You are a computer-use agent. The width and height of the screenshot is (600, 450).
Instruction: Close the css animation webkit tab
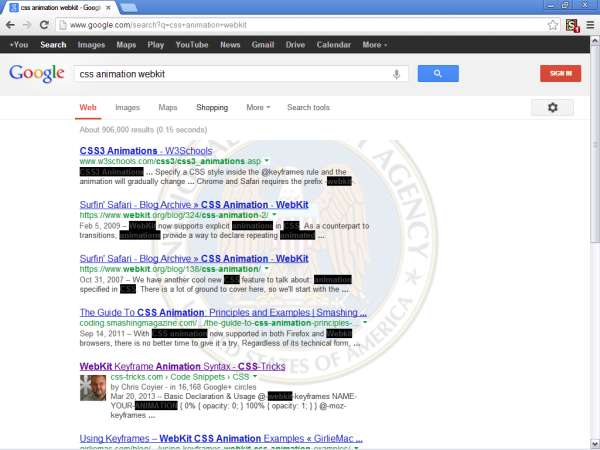(x=109, y=7)
